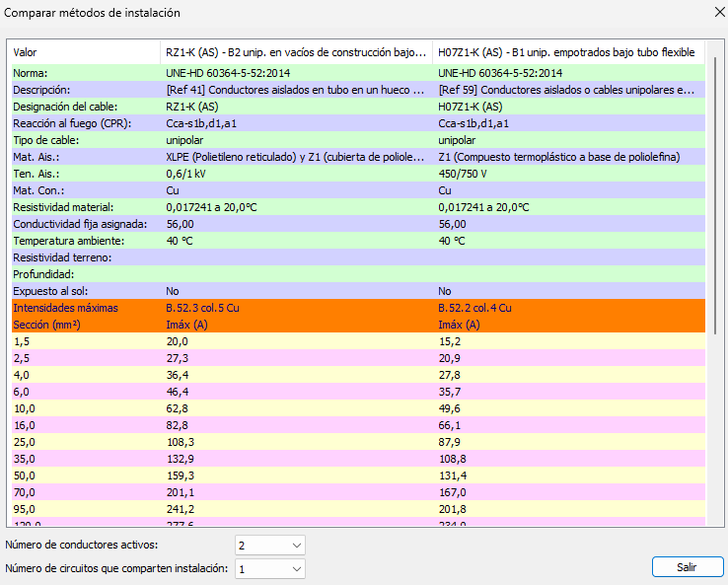Click the [Ref 59] description cell
The height and width of the screenshot is (585, 728).
[567, 90]
